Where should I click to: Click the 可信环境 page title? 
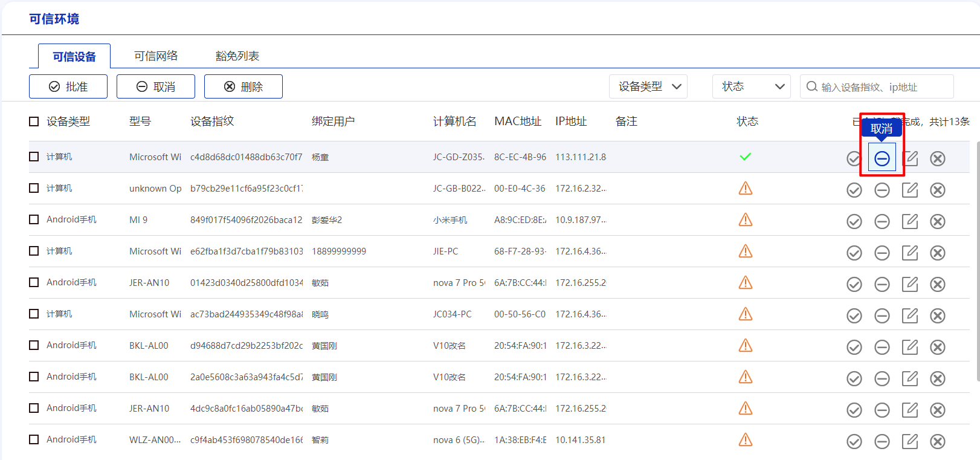tap(54, 19)
